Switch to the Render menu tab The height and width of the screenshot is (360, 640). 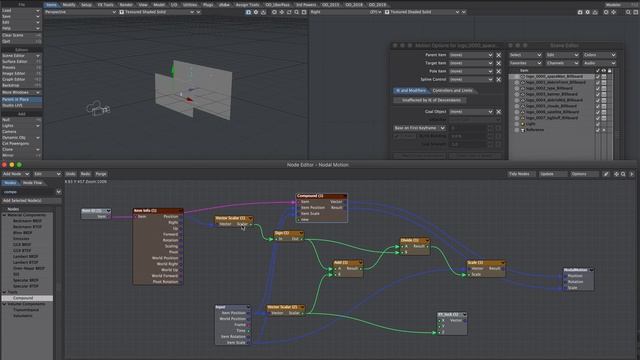(126, 5)
